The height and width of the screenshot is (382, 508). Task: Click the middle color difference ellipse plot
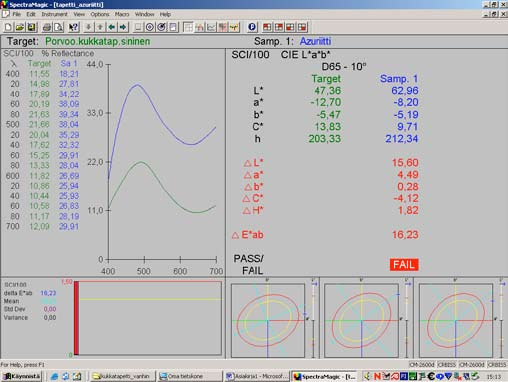point(361,321)
